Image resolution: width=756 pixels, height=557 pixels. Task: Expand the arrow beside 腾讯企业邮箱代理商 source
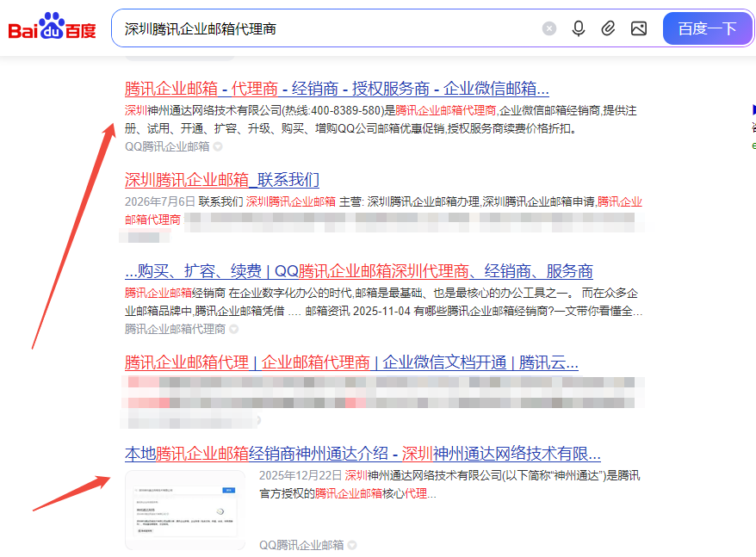click(x=234, y=329)
